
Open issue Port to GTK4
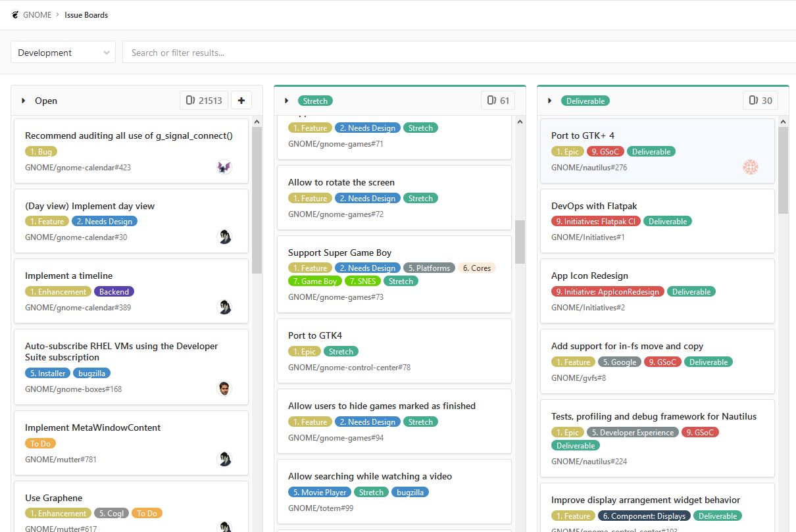coord(315,335)
